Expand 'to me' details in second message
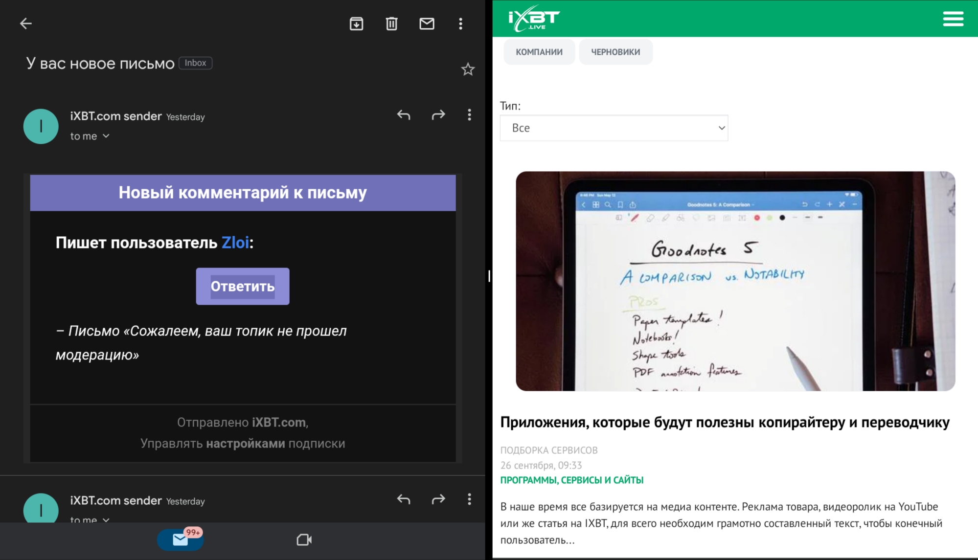 [90, 519]
